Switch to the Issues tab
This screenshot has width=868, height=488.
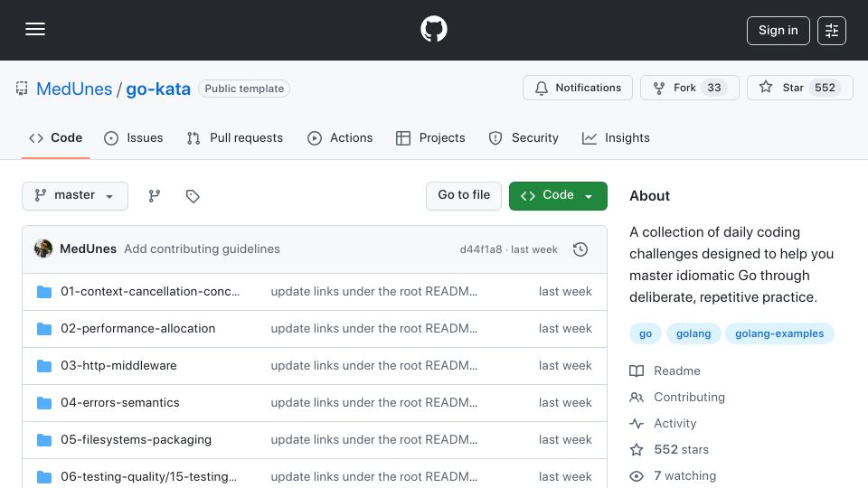point(134,137)
